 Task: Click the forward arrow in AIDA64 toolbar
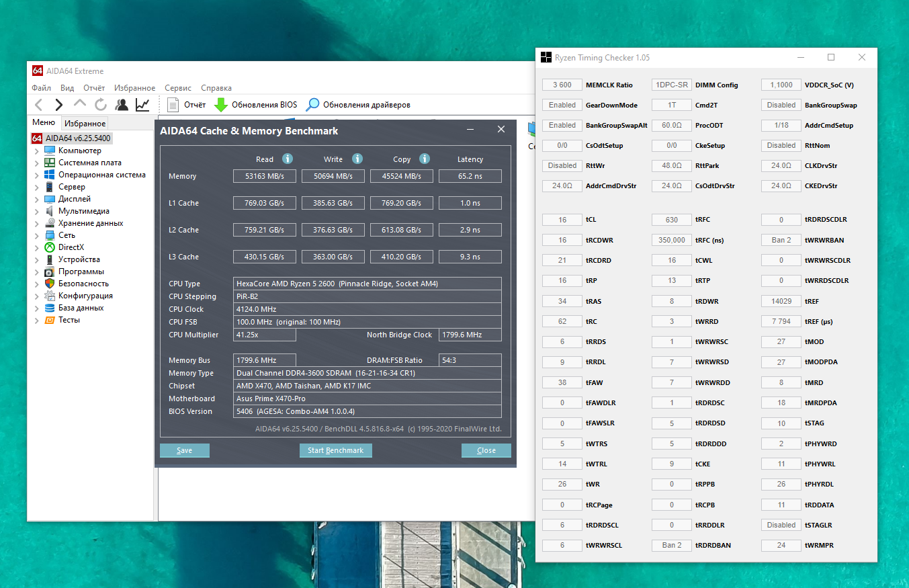coord(59,105)
